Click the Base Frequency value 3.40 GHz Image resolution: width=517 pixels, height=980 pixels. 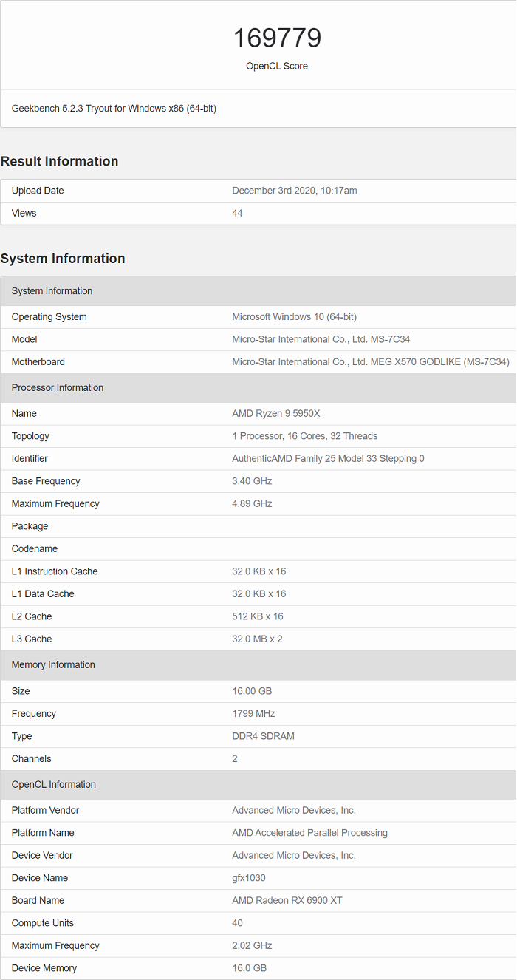[252, 481]
